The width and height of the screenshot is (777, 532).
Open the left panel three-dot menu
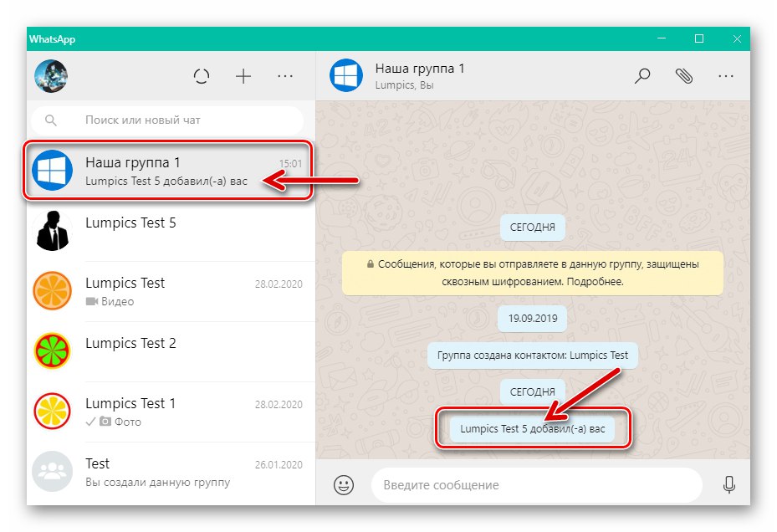(x=285, y=76)
